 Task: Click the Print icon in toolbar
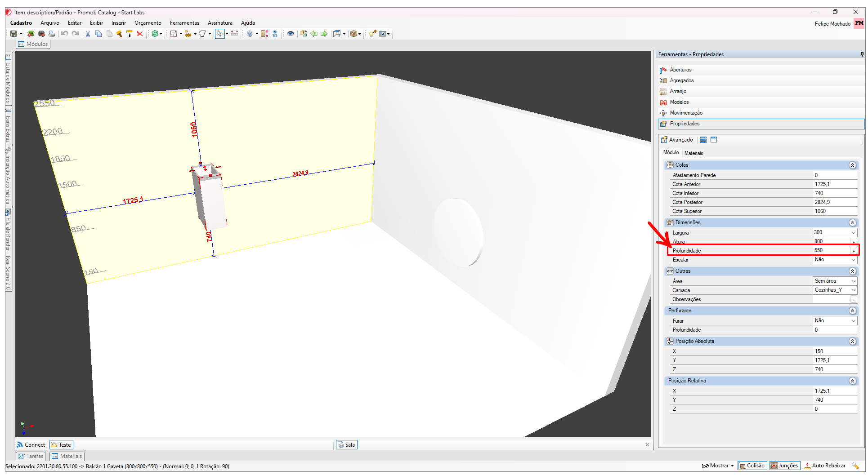point(52,34)
